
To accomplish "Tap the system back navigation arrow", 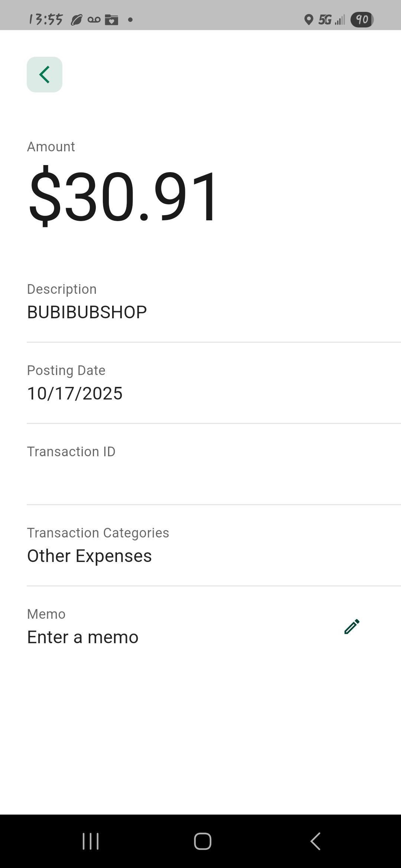I will [315, 841].
